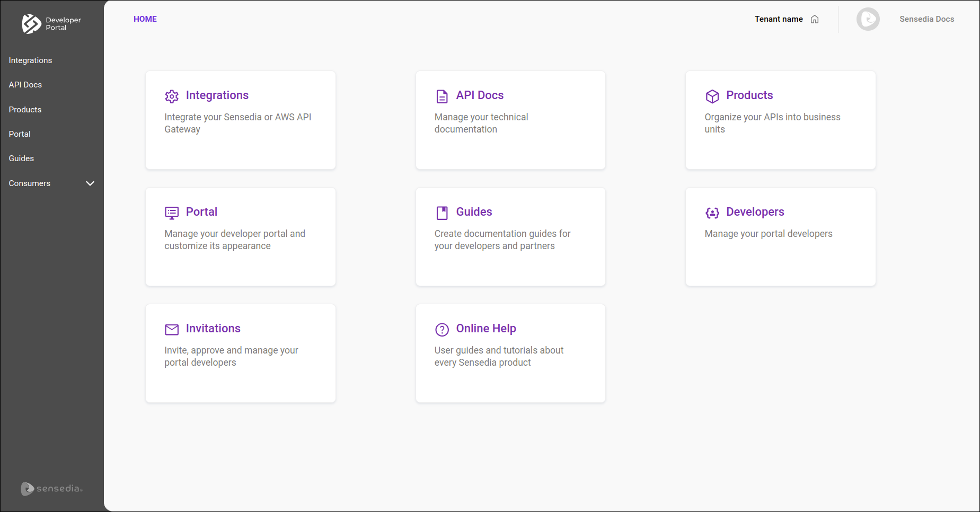Click the home icon next to Tenant name

click(x=814, y=19)
